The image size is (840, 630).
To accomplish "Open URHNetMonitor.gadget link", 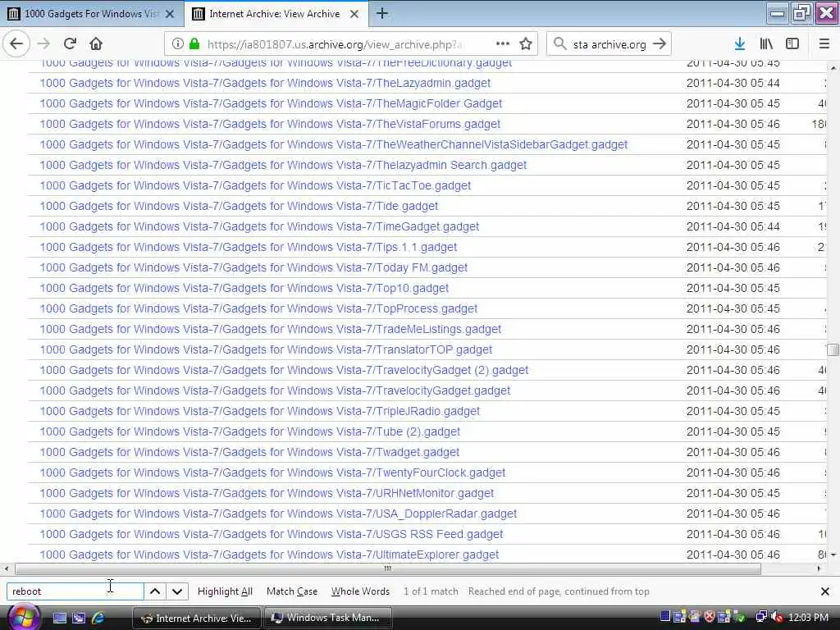I will 267,493.
